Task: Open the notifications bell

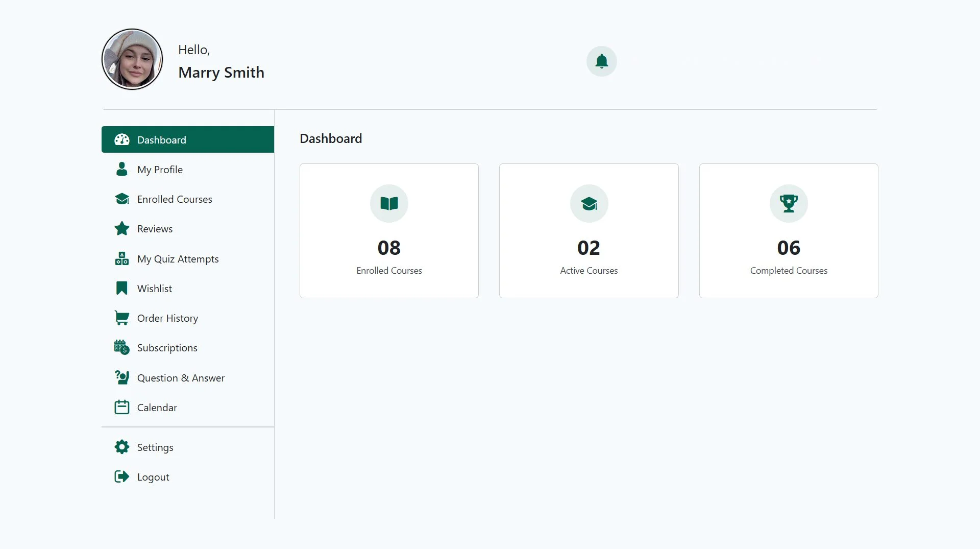Action: coord(602,61)
